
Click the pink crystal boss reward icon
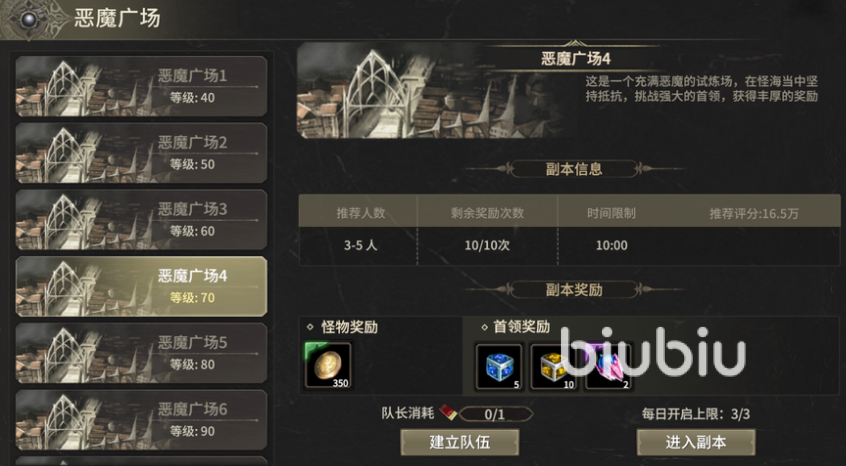pos(609,367)
